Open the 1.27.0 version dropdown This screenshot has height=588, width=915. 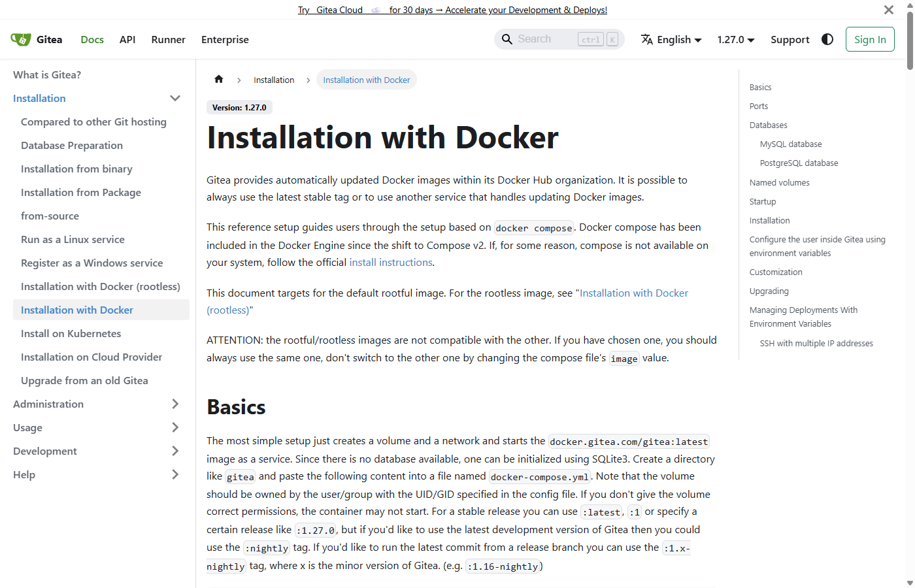[x=735, y=39]
